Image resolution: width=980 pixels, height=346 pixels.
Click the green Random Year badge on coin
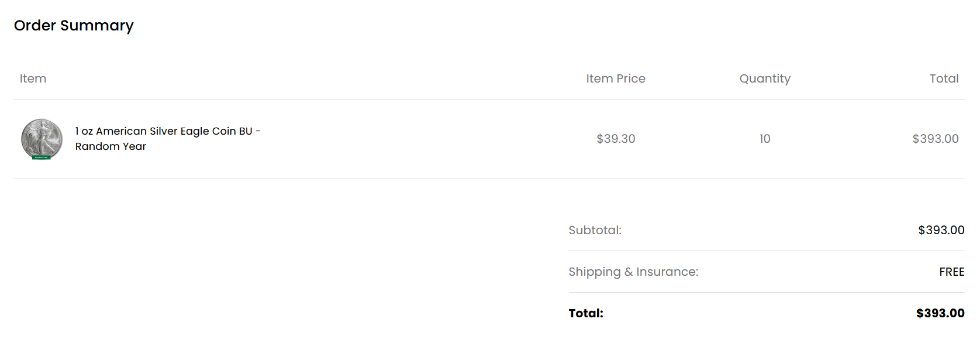(x=41, y=157)
